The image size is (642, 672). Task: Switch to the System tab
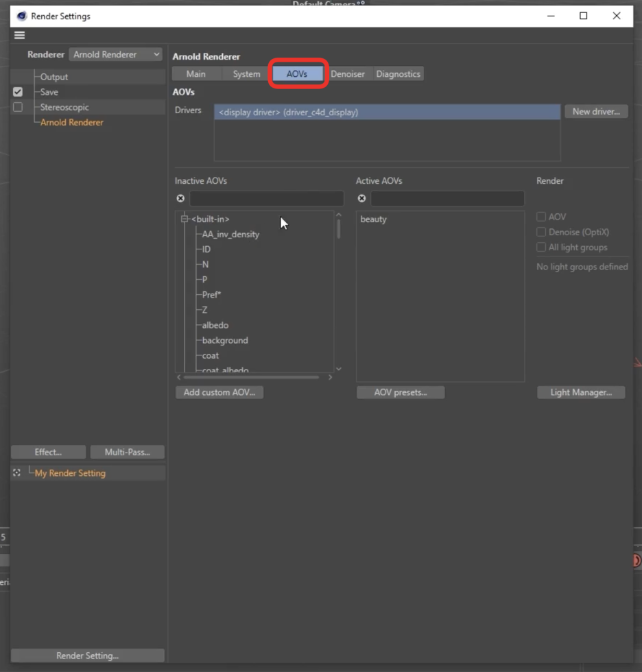coord(246,74)
